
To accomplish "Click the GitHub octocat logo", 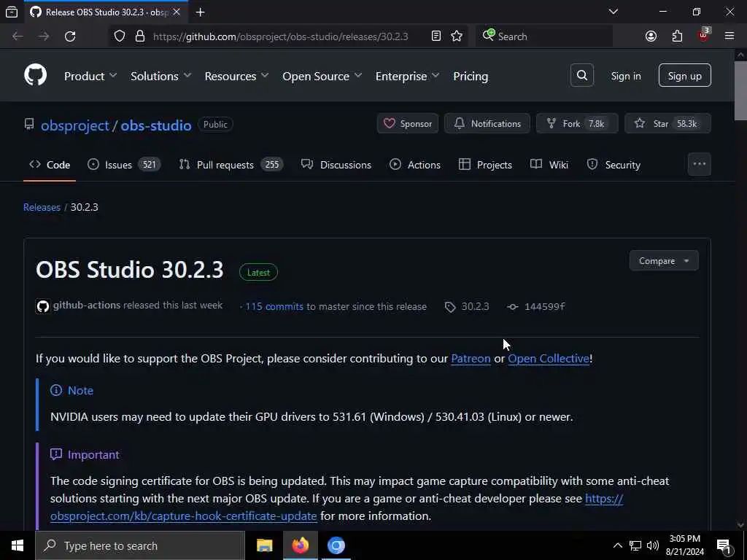I will point(35,75).
